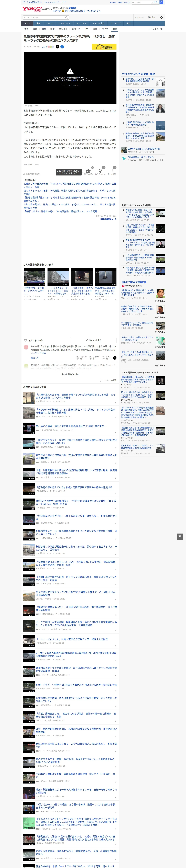Click the コメントを書く button
The image size is (186, 868).
(93, 340)
